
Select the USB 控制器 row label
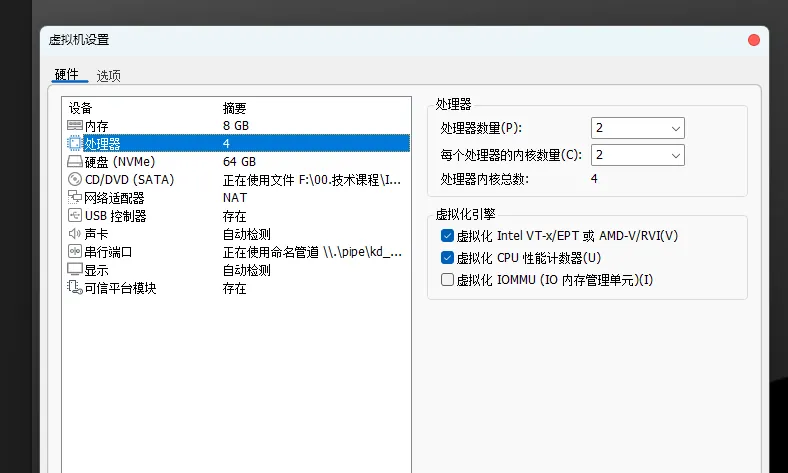[x=116, y=216]
